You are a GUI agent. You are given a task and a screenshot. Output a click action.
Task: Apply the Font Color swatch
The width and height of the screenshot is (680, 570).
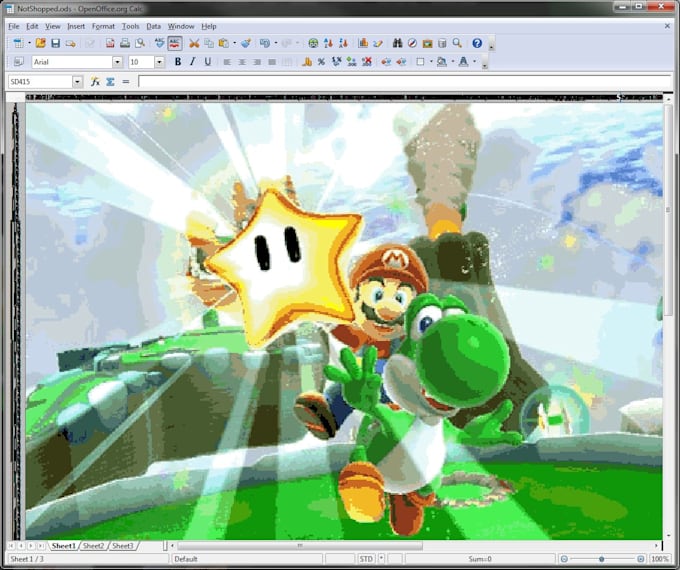pyautogui.click(x=463, y=62)
